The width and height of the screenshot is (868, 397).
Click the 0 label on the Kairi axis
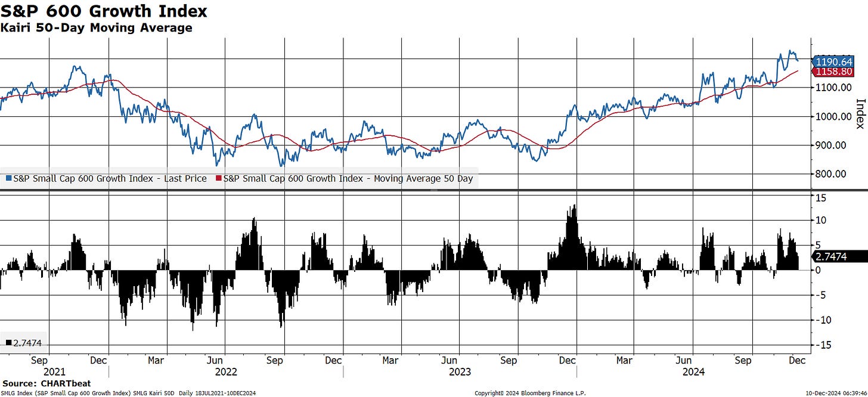click(x=819, y=270)
